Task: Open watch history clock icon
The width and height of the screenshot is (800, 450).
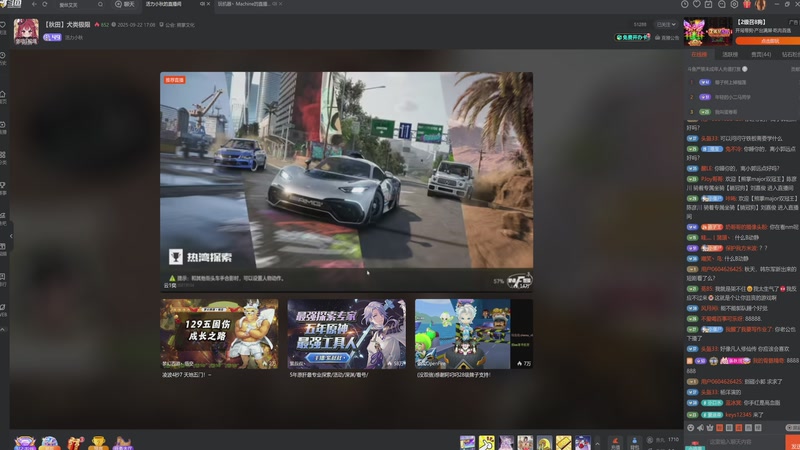Action: click(x=685, y=4)
